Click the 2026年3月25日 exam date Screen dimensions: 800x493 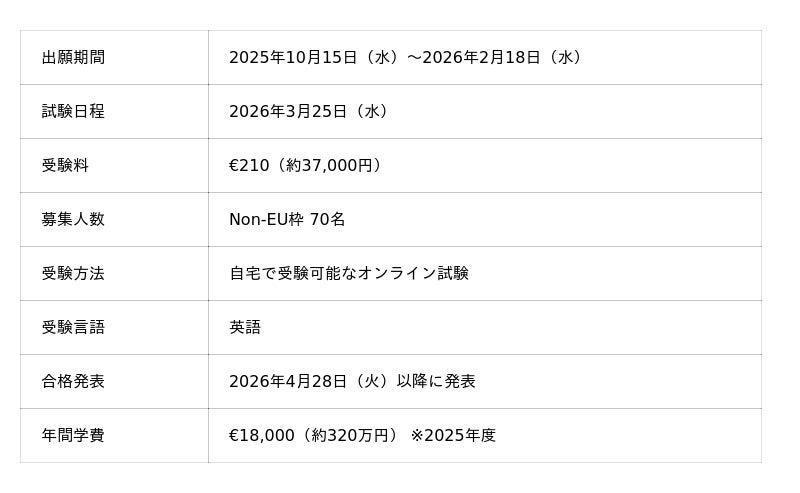293,111
